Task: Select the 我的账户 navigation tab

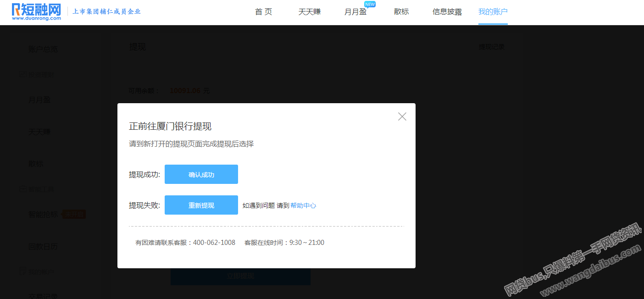Action: 493,11
